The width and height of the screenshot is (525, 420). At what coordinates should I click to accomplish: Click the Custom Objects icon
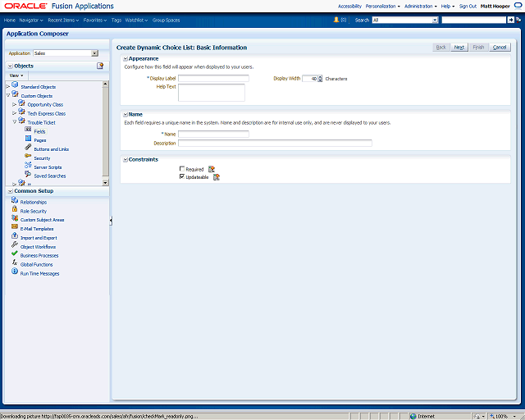click(15, 94)
